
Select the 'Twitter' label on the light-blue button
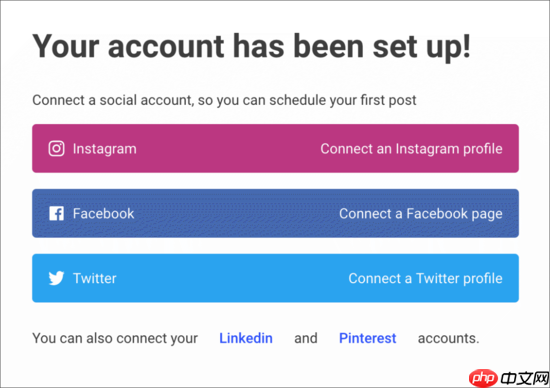95,278
